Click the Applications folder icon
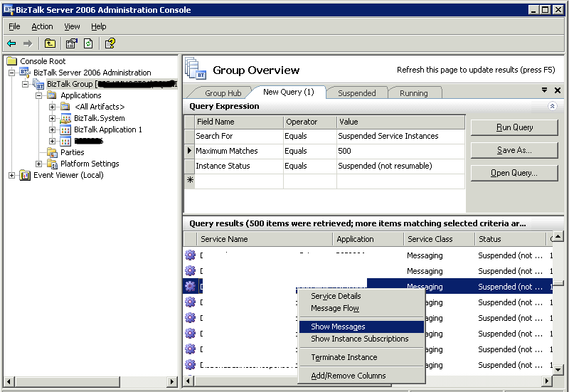569x392 pixels. click(52, 95)
